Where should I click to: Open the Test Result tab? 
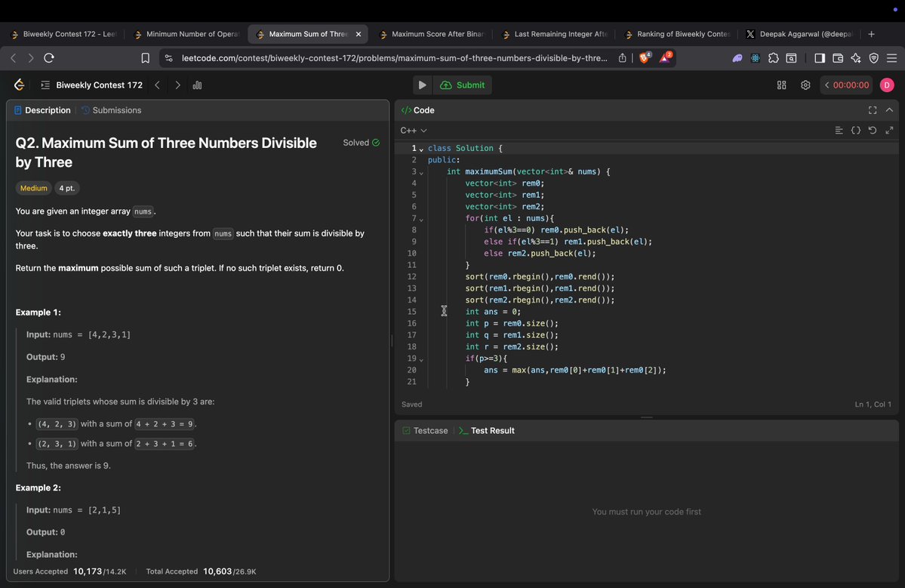(x=487, y=430)
